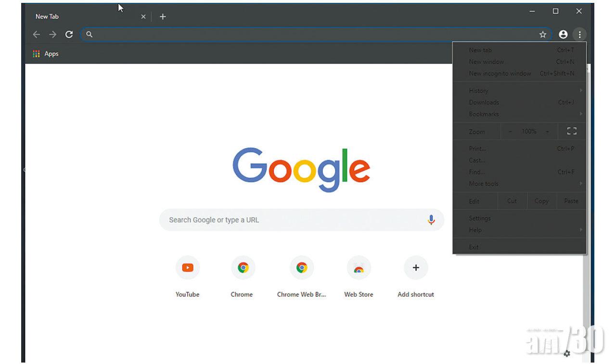Click the back navigation arrow
The image size is (616, 364).
[36, 34]
